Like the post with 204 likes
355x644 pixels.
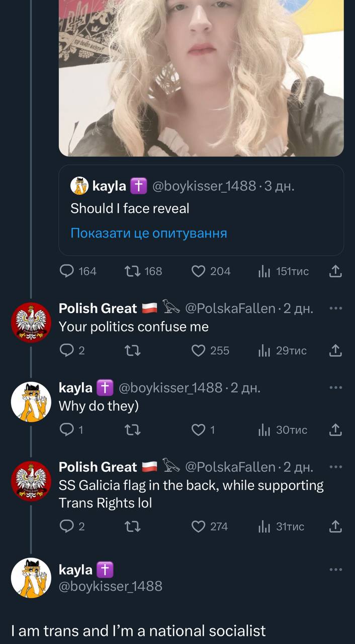pos(199,272)
